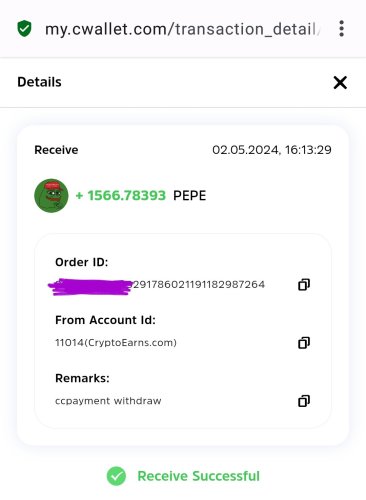Click the my.cwallet.com address bar
This screenshot has width=366, height=500.
(x=182, y=29)
